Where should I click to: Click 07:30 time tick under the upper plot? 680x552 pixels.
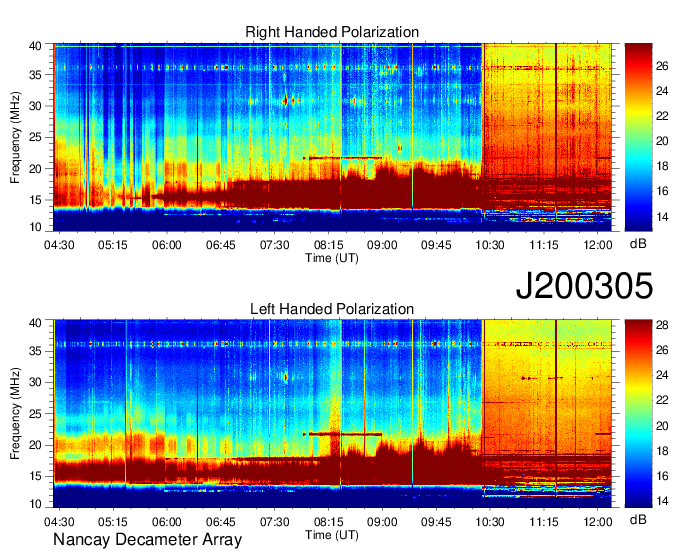point(275,245)
